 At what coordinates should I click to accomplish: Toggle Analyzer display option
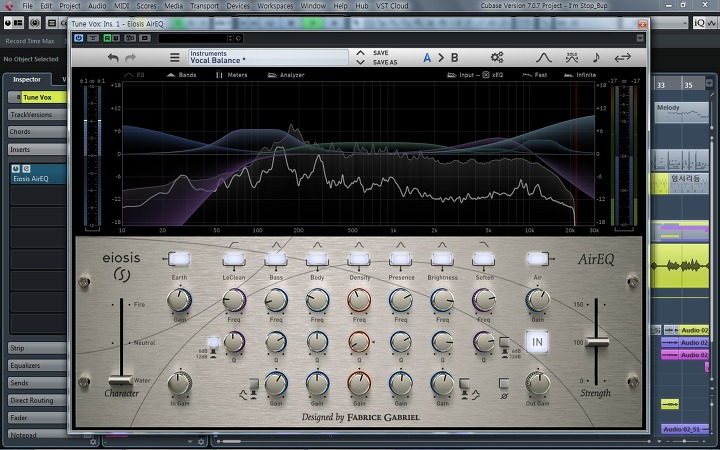pos(286,75)
